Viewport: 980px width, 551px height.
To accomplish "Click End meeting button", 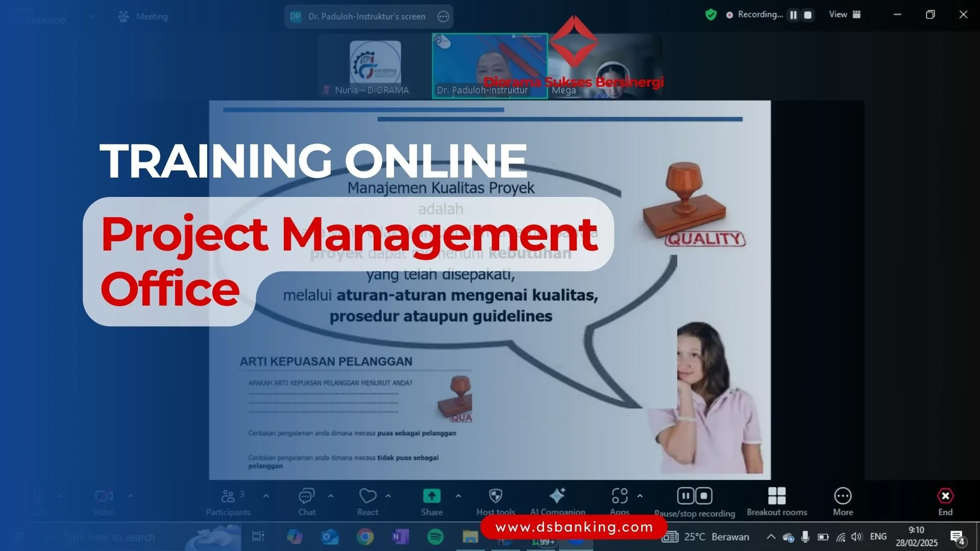I will coord(945,500).
